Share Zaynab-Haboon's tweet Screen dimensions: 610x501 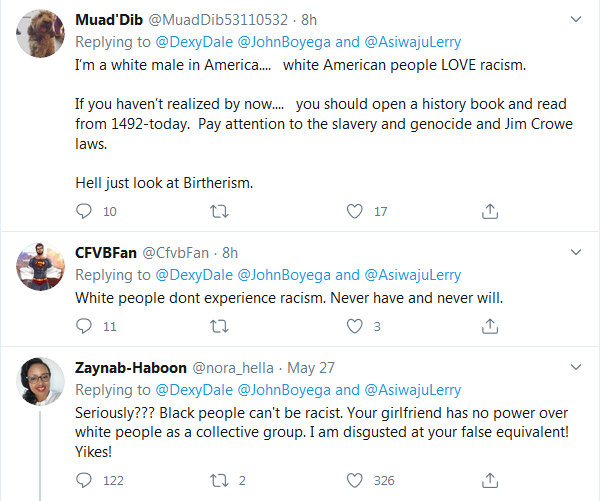(x=490, y=480)
